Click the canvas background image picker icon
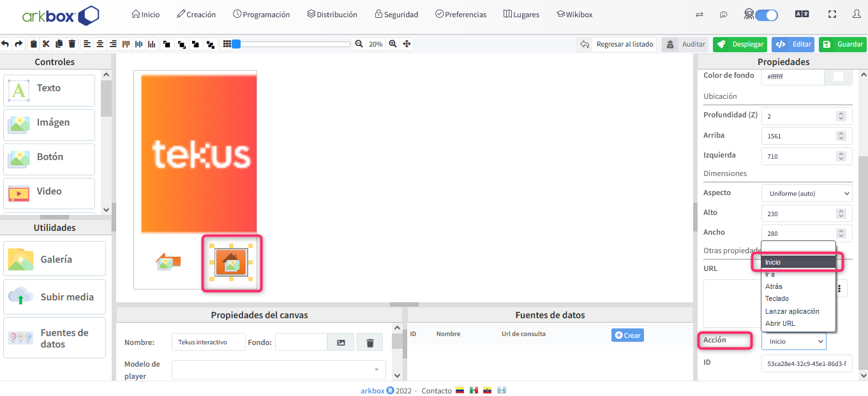868x396 pixels. 341,342
